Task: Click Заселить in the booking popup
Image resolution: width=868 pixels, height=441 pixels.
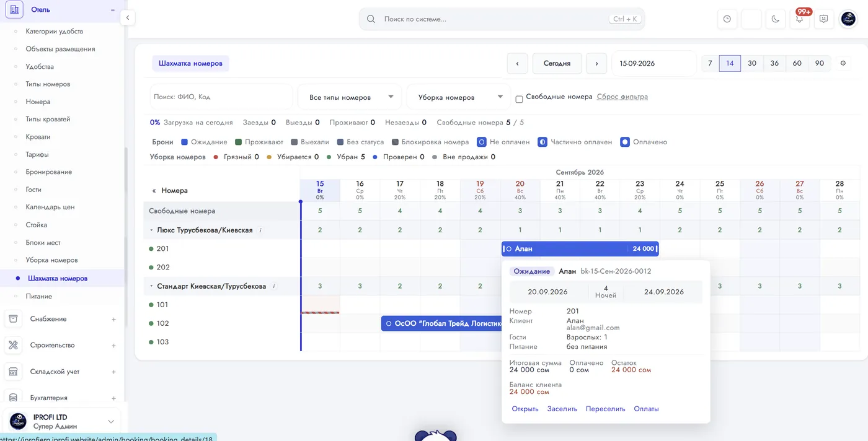Action: tap(562, 409)
